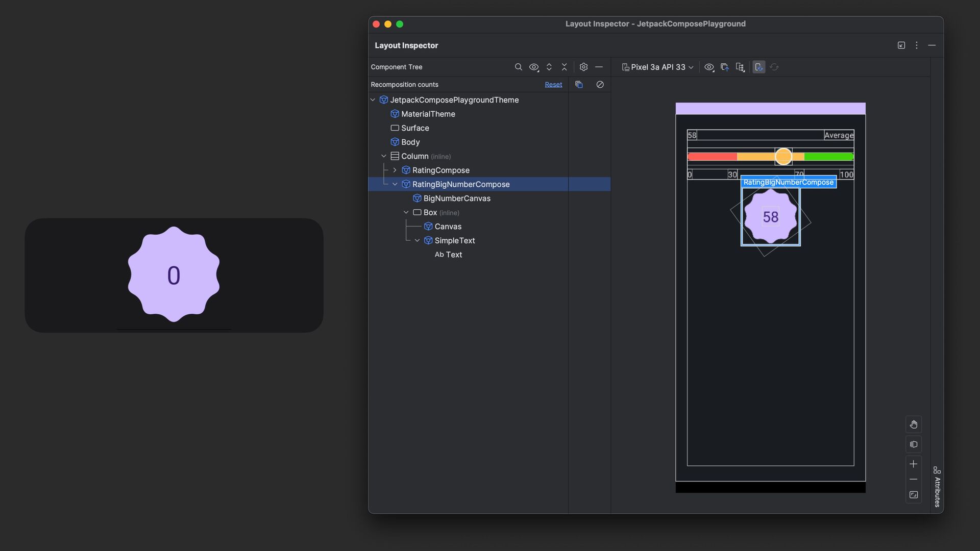
Task: Toggle live updates button
Action: [758, 67]
